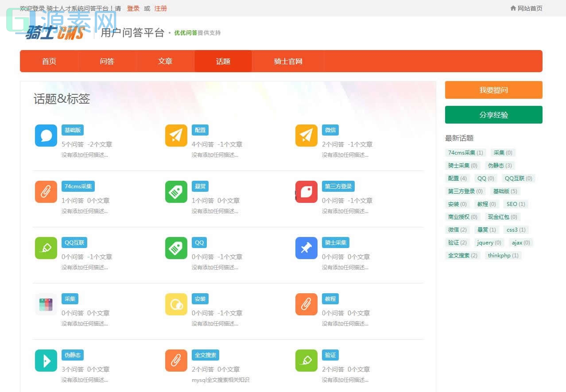Click the pen icon for QQ互联 topic

[46, 248]
